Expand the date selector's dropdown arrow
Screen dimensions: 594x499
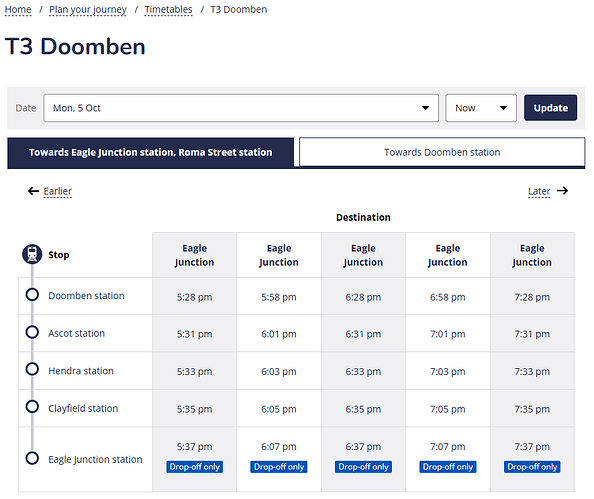coord(425,108)
